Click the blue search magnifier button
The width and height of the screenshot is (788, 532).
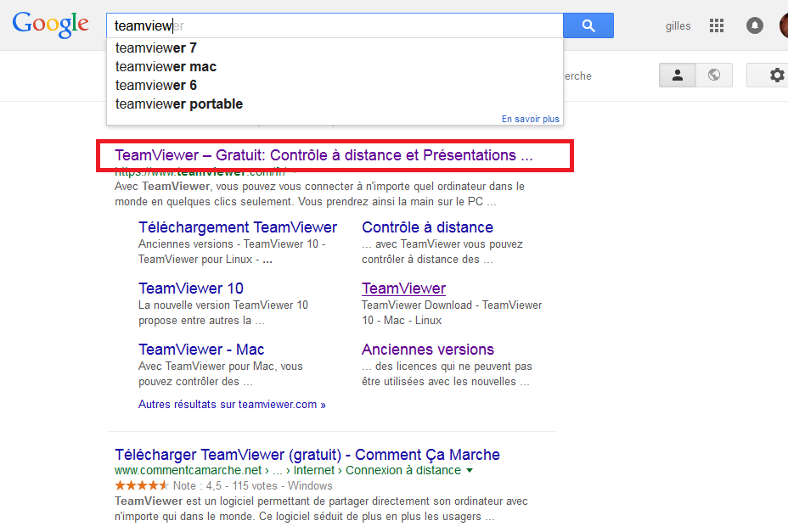[588, 25]
